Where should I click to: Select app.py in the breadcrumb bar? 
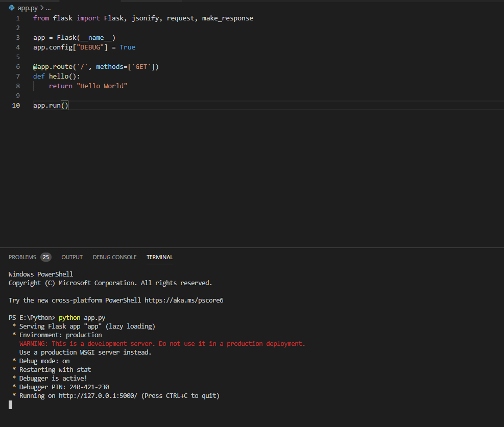[28, 8]
